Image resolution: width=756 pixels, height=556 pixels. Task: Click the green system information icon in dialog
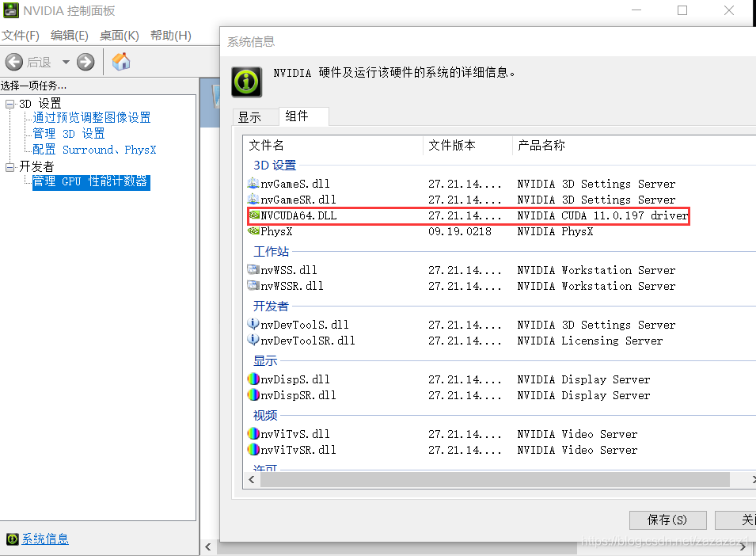[x=247, y=82]
